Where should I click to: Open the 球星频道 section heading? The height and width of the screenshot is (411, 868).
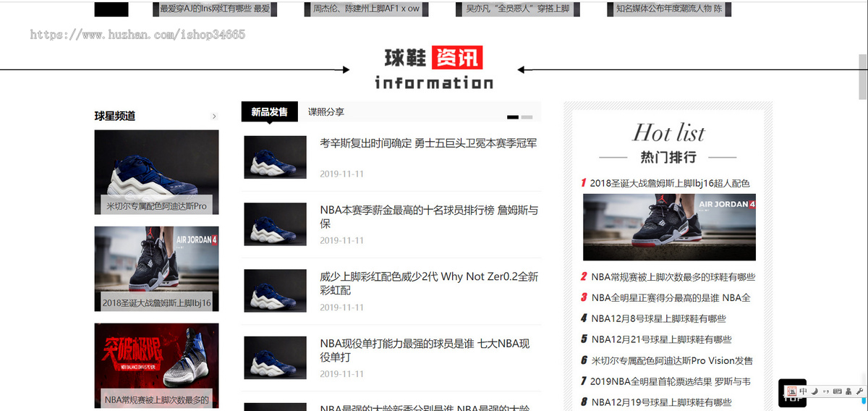coord(115,116)
